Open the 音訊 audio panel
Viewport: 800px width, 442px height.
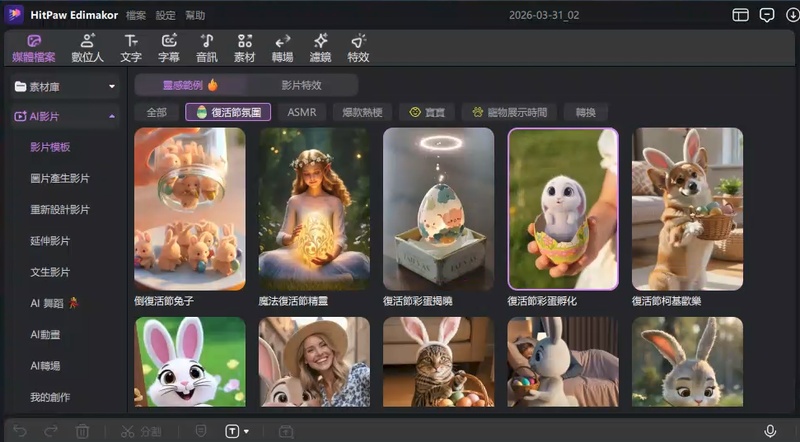[207, 49]
